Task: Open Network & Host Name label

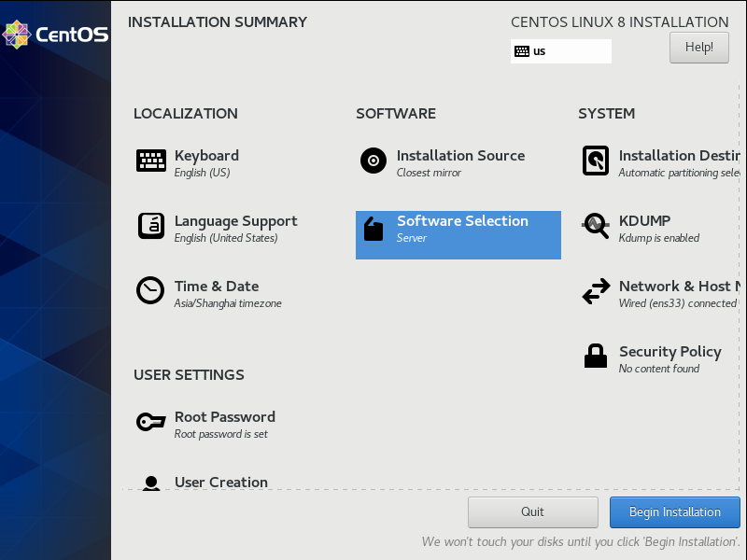Action: pyautogui.click(x=679, y=287)
